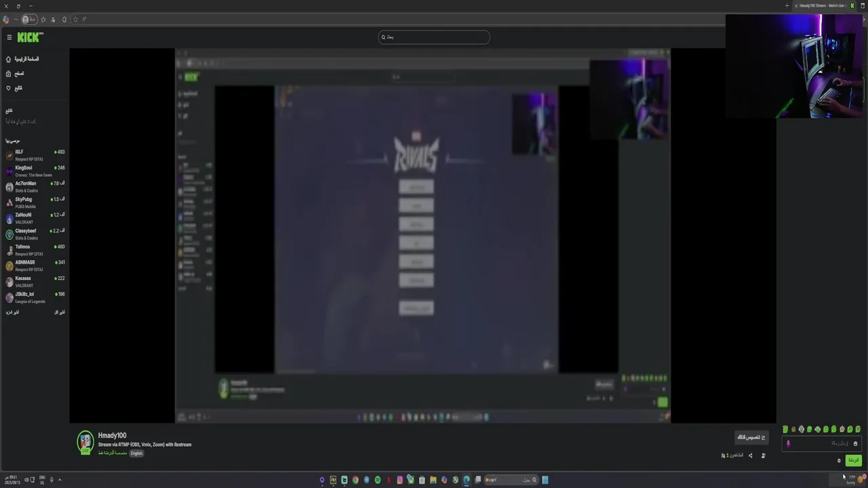Click the green KICK logo
The height and width of the screenshot is (488, 868).
coord(30,37)
